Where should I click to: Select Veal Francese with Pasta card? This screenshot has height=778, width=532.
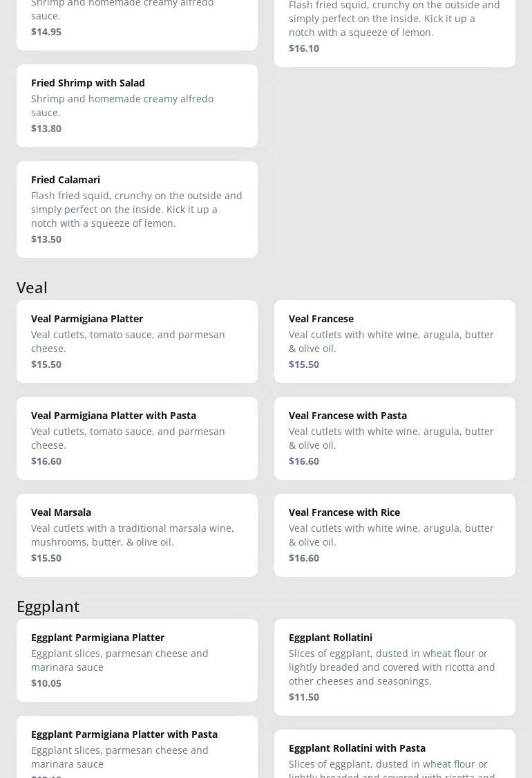(x=395, y=438)
